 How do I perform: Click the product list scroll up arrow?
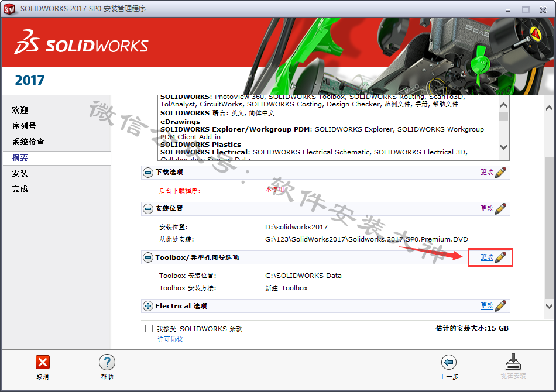(503, 105)
